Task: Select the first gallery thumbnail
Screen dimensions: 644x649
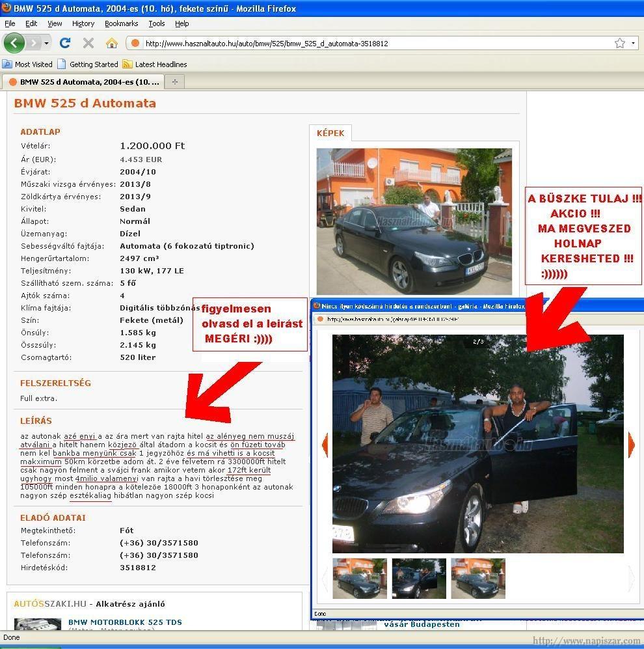Action: 360,578
